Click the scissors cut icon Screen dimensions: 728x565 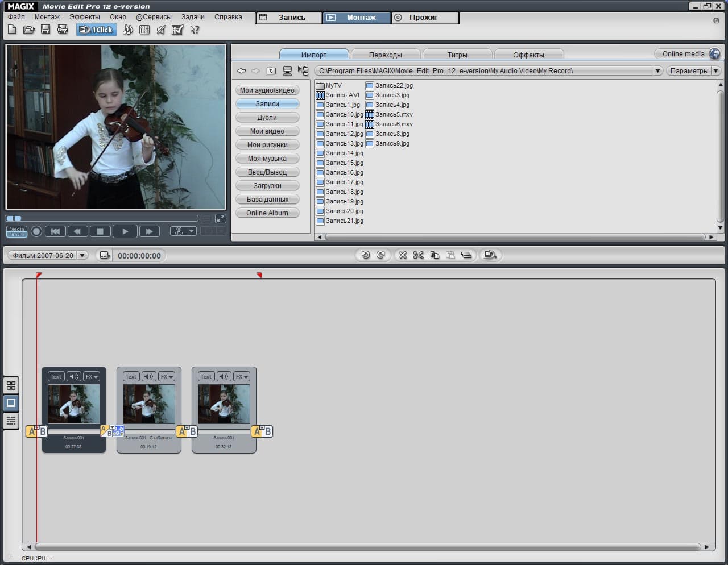tap(419, 255)
